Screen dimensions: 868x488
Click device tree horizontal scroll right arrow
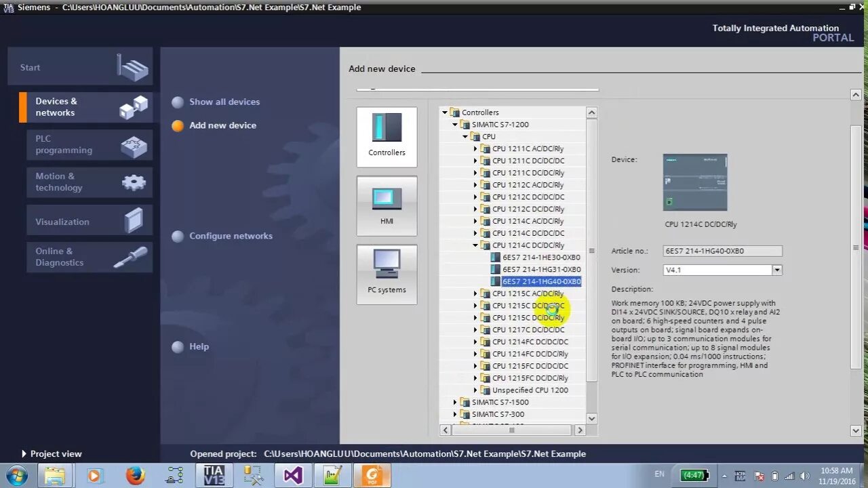580,430
